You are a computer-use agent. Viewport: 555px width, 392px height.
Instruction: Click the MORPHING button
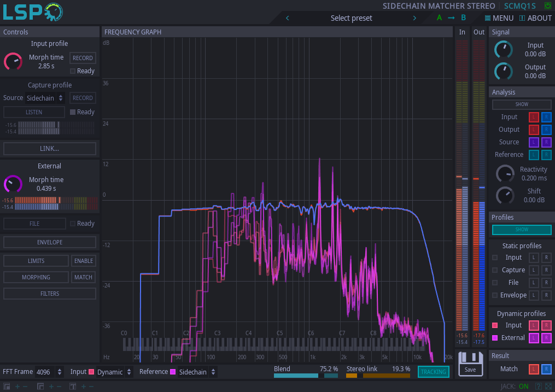click(x=36, y=277)
